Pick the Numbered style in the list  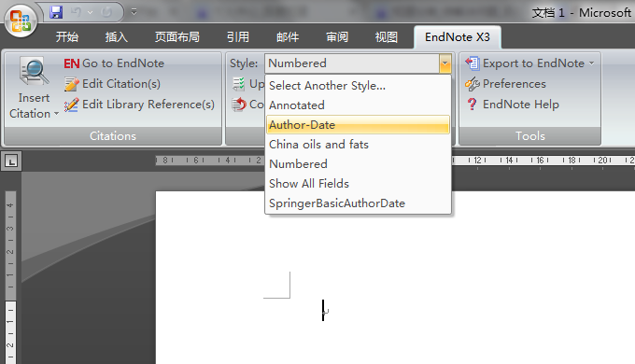[x=358, y=164]
